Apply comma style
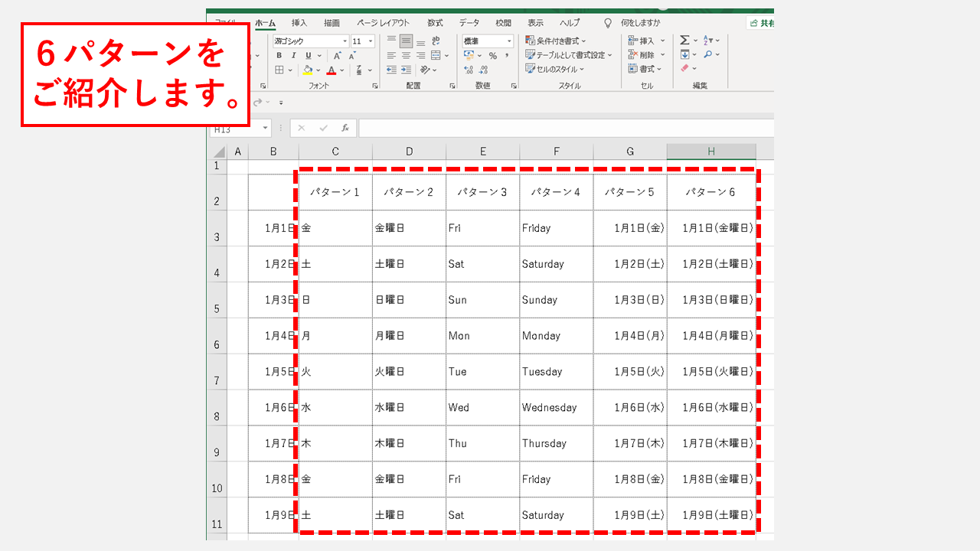Viewport: 980px width, 551px height. [x=507, y=55]
